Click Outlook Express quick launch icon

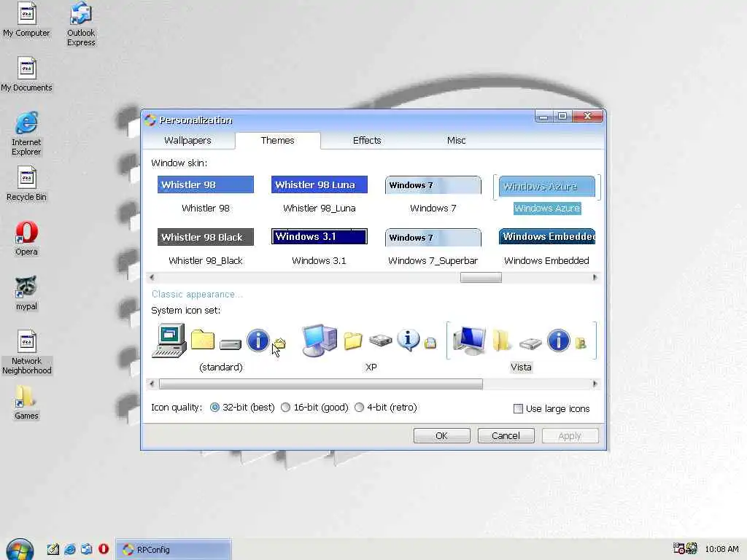[x=86, y=549]
